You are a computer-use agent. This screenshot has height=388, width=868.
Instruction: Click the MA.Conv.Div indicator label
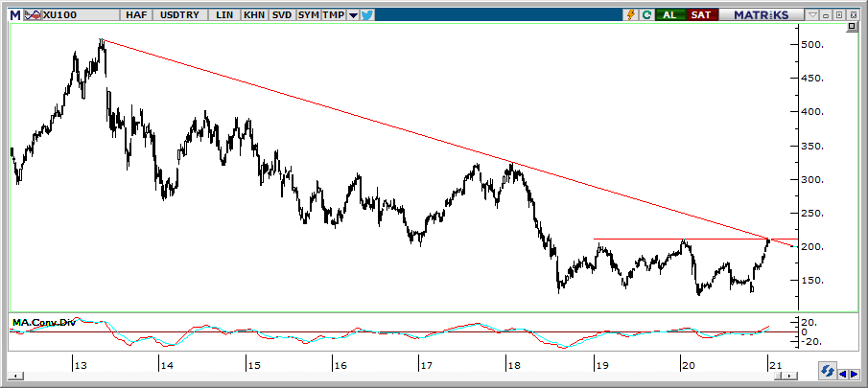click(44, 322)
